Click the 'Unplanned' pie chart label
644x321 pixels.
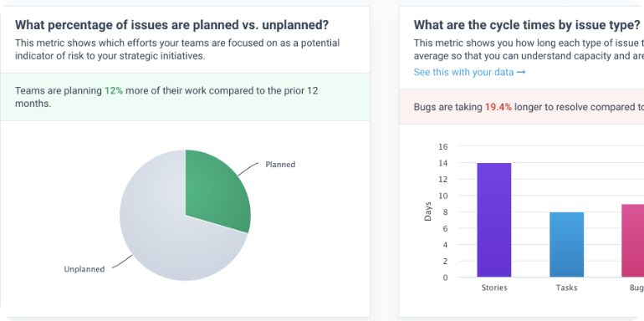click(x=84, y=269)
